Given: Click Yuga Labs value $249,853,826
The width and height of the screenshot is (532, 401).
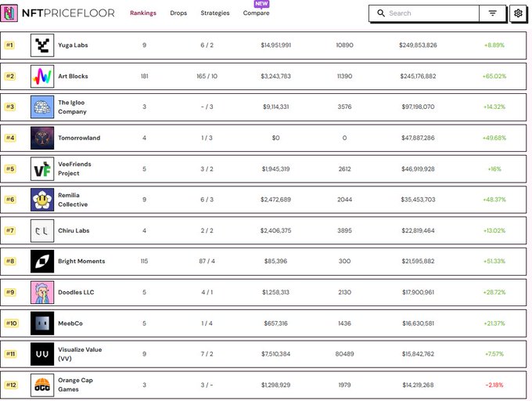Looking at the screenshot, I should (418, 45).
